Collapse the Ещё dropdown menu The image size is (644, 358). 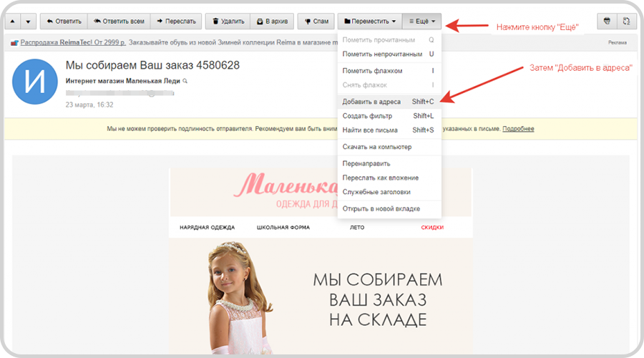point(422,21)
